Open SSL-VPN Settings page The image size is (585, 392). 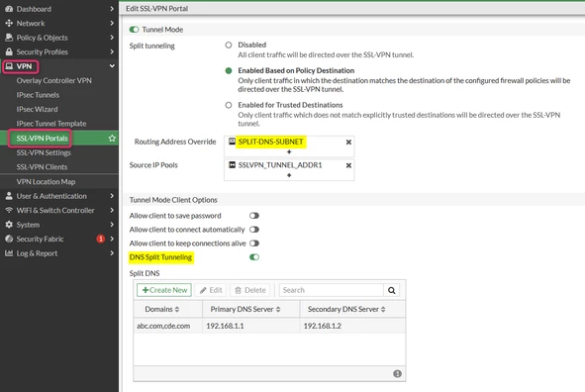pos(44,152)
